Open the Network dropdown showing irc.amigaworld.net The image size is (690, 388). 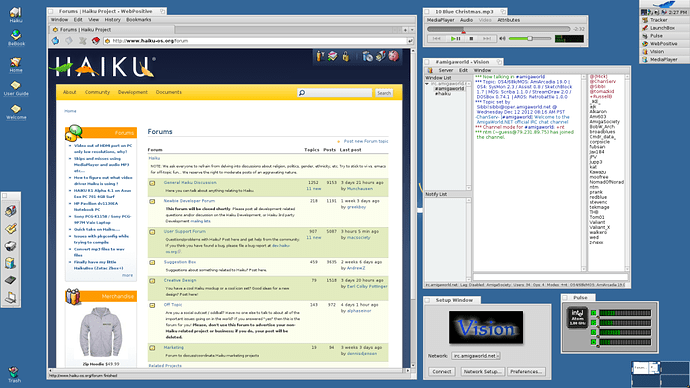pyautogui.click(x=476, y=355)
